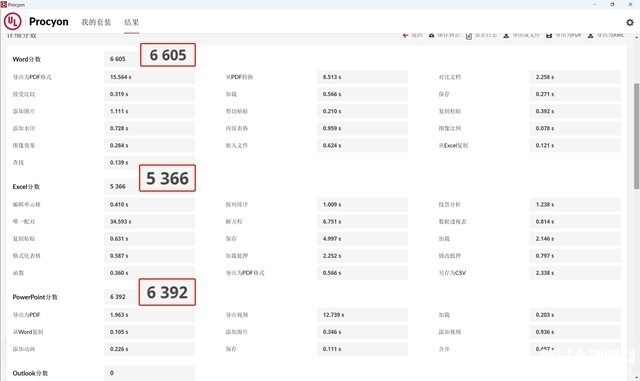Click the 另存为CSV label
Screen dimensions: 640x381
pos(452,273)
